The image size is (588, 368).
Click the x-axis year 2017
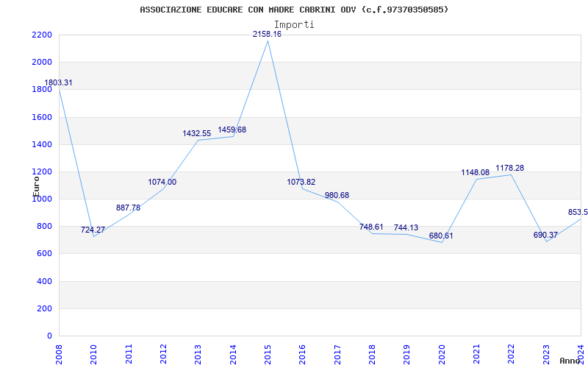click(337, 354)
